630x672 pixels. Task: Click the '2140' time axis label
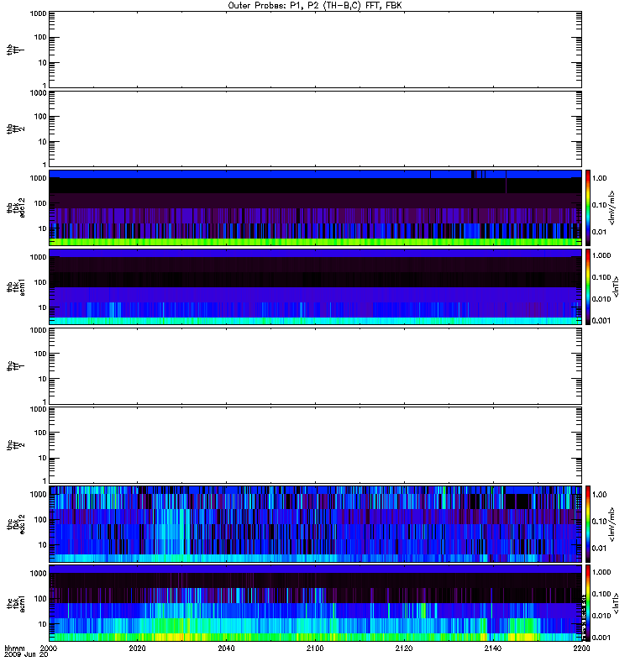(x=493, y=648)
